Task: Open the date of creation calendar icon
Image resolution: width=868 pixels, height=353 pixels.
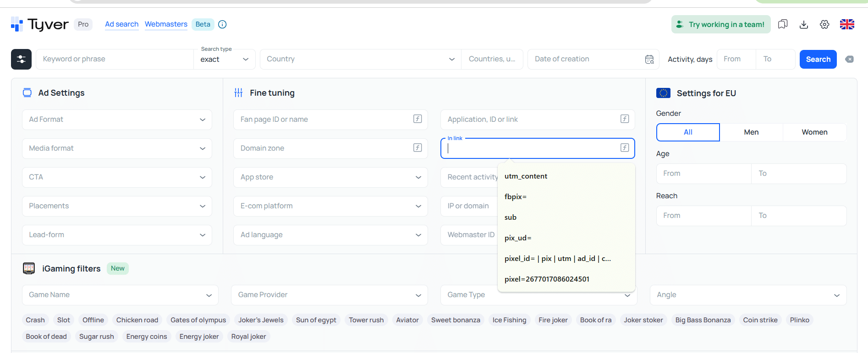Action: tap(649, 60)
